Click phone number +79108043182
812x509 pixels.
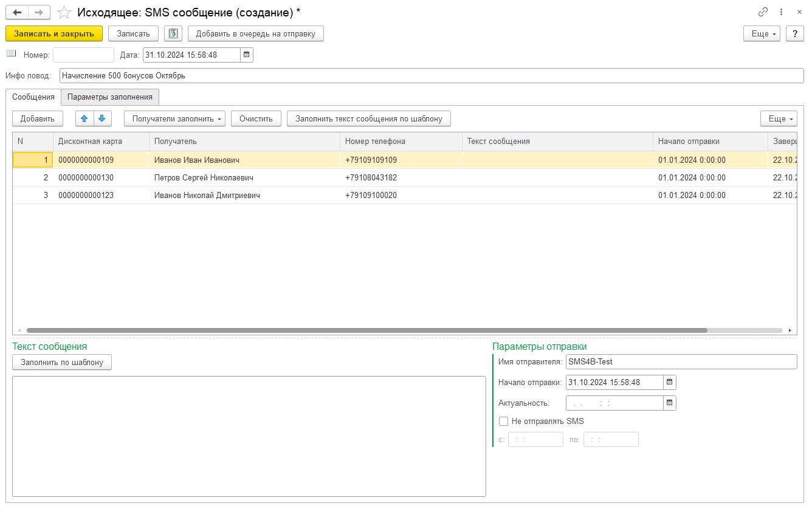371,178
